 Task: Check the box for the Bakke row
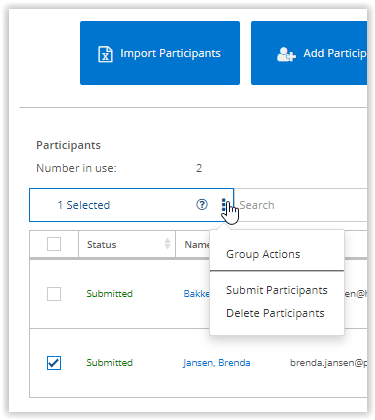click(x=54, y=294)
